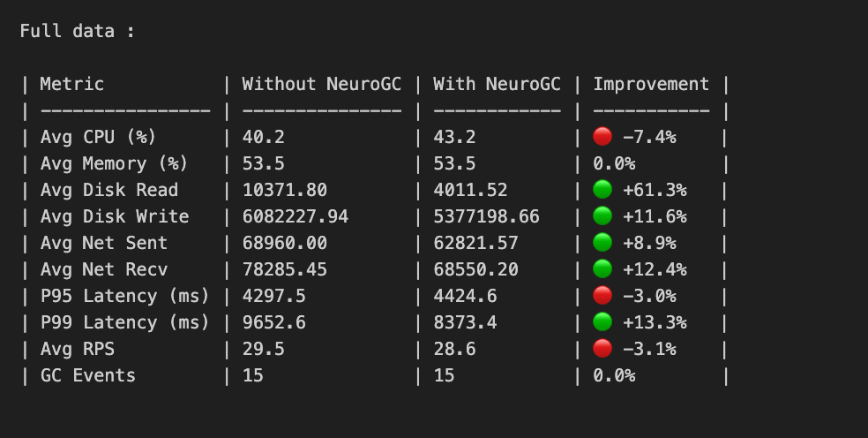The image size is (868, 438).
Task: Click the value 8373.4
Action: click(465, 322)
